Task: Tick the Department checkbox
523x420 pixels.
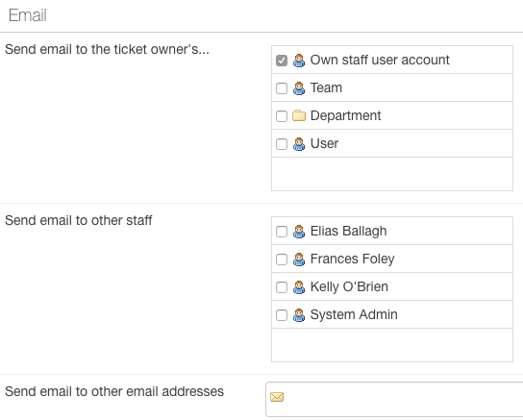Action: (282, 116)
